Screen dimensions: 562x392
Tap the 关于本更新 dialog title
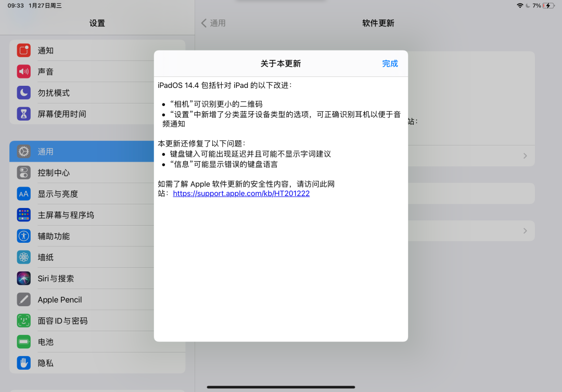(280, 64)
